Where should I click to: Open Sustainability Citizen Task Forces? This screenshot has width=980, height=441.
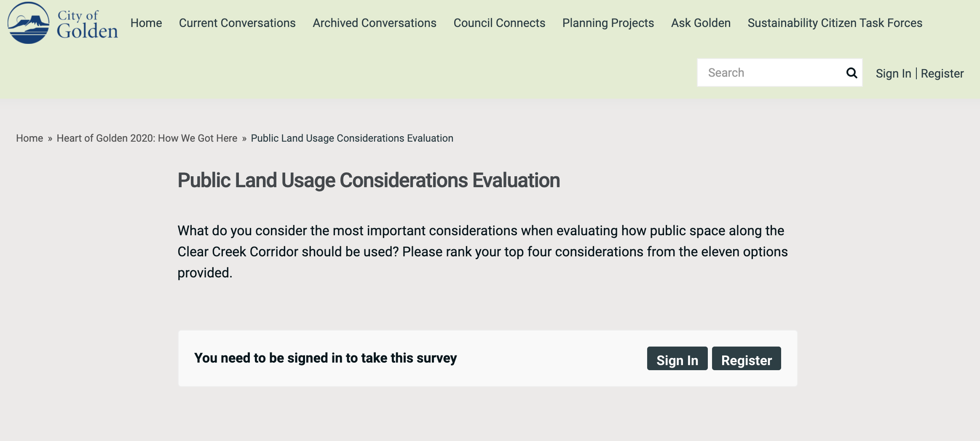[835, 23]
